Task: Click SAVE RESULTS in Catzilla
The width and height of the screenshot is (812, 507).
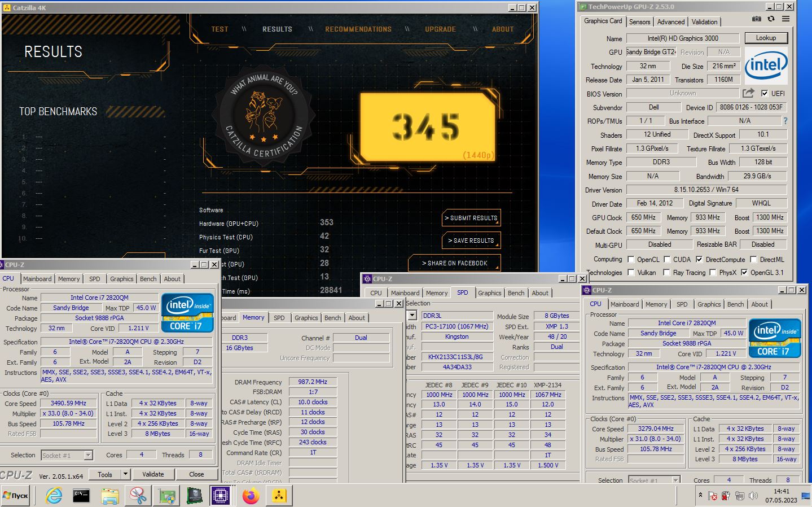Action: tap(471, 241)
